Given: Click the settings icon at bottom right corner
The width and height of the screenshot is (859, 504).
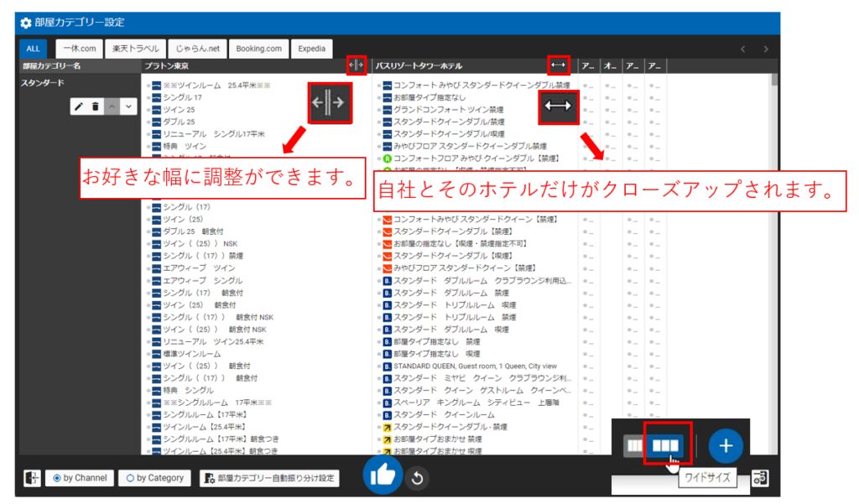Looking at the screenshot, I should coord(759,478).
